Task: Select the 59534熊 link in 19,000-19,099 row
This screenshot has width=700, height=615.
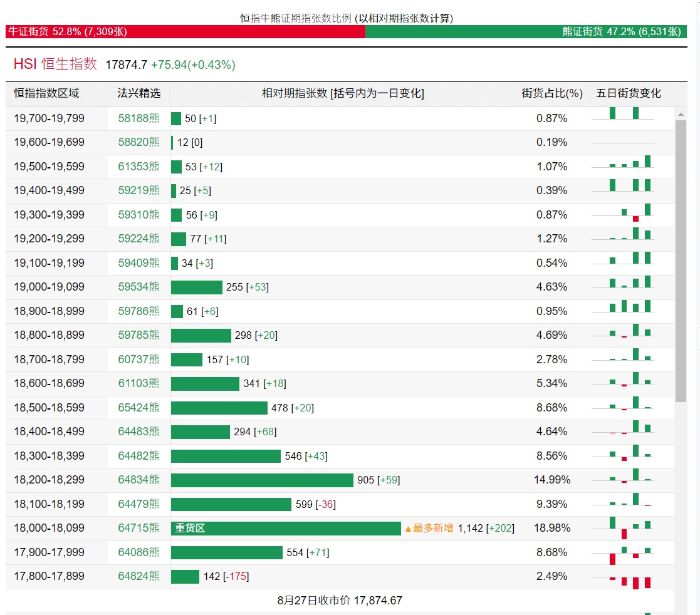Action: pyautogui.click(x=138, y=287)
